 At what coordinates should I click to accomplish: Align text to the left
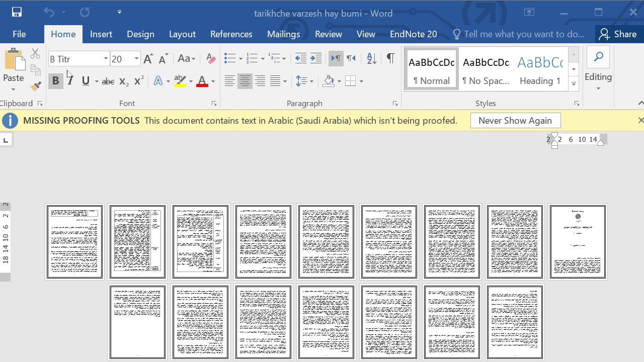tap(229, 81)
